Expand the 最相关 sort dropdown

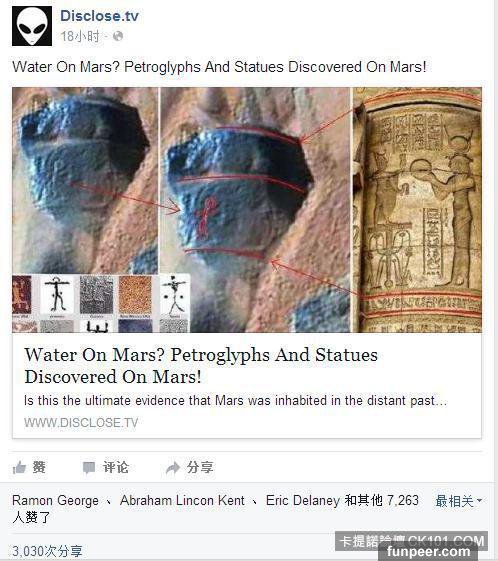[459, 501]
